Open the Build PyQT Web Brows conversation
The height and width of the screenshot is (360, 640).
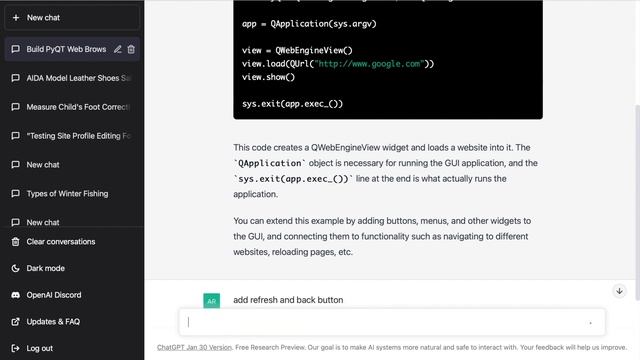[x=72, y=49]
